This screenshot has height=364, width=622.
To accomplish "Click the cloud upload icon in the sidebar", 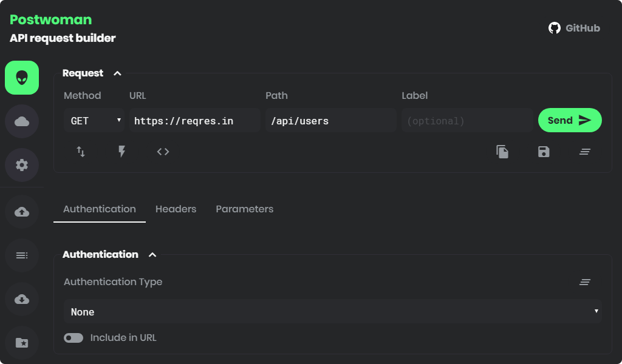I will pos(21,212).
